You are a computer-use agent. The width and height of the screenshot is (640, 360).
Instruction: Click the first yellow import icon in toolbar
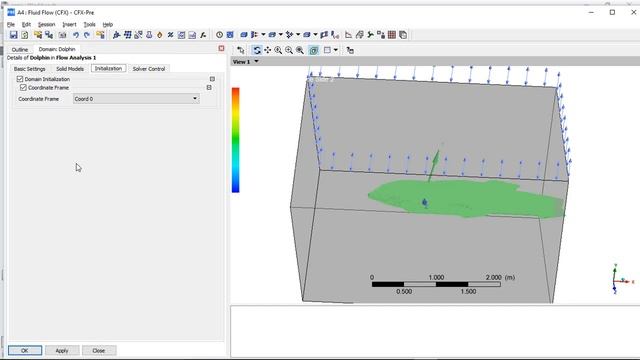coord(38,35)
